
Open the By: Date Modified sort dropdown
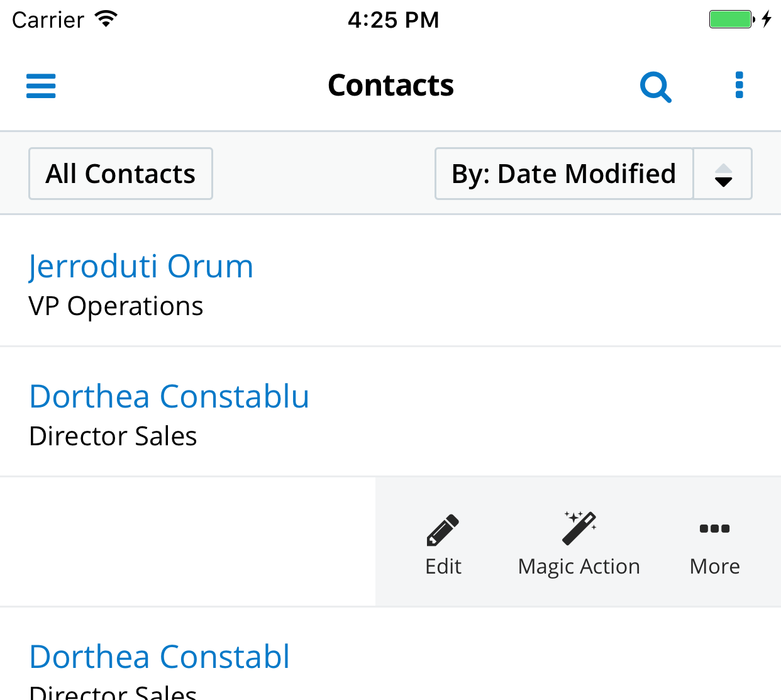point(563,174)
